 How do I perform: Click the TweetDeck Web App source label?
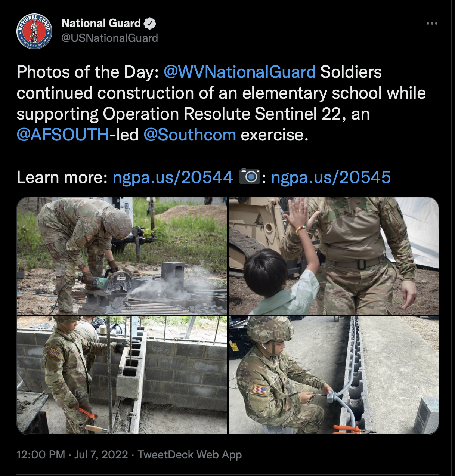click(x=189, y=455)
